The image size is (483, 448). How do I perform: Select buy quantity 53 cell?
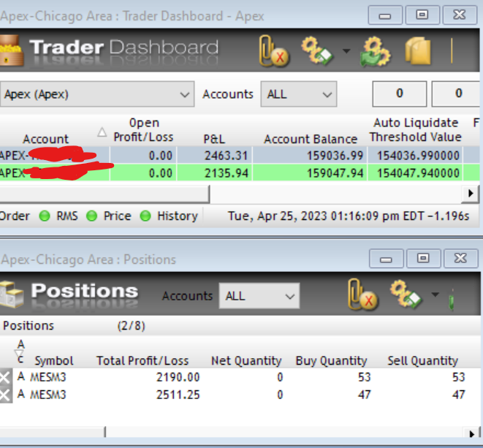click(365, 377)
